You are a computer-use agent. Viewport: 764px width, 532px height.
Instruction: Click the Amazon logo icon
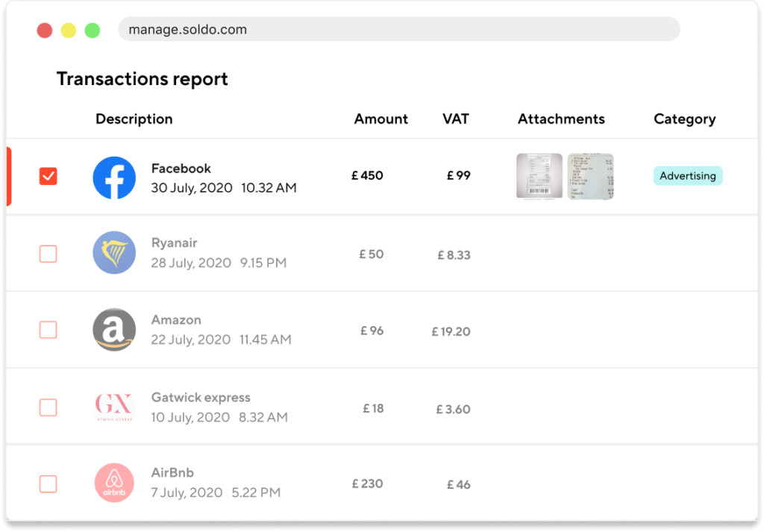114,329
